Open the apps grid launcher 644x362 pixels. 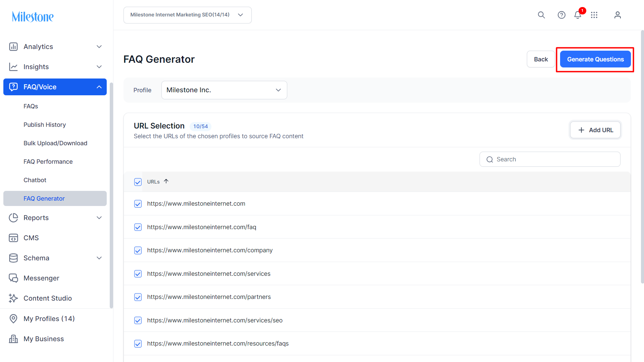click(x=594, y=15)
